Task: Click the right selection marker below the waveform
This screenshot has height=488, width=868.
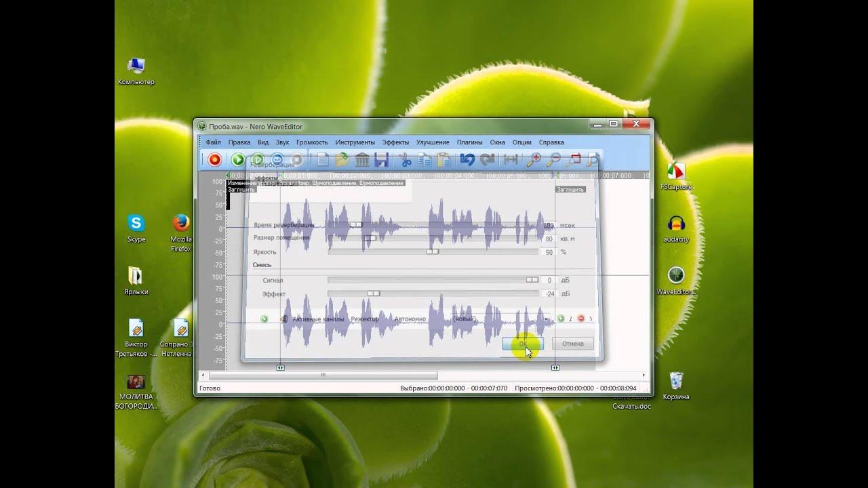Action: [x=555, y=367]
